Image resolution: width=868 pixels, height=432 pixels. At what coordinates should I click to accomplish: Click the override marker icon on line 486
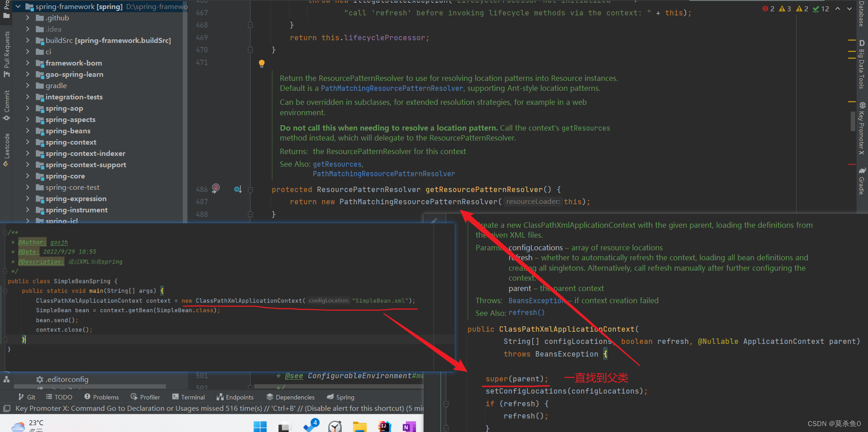click(237, 189)
